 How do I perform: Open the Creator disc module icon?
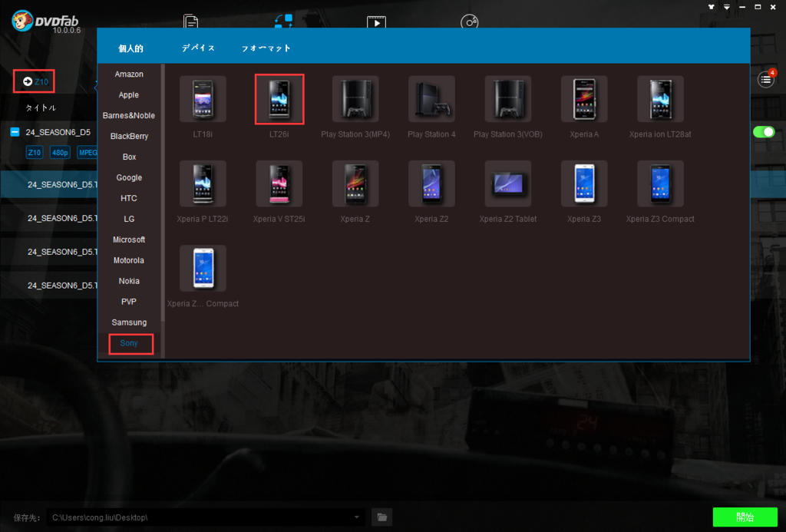coord(469,21)
